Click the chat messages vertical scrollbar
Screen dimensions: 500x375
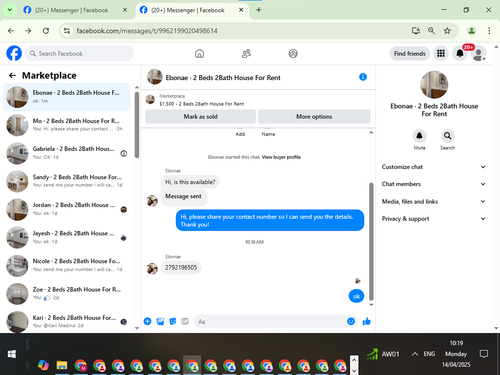[371, 242]
